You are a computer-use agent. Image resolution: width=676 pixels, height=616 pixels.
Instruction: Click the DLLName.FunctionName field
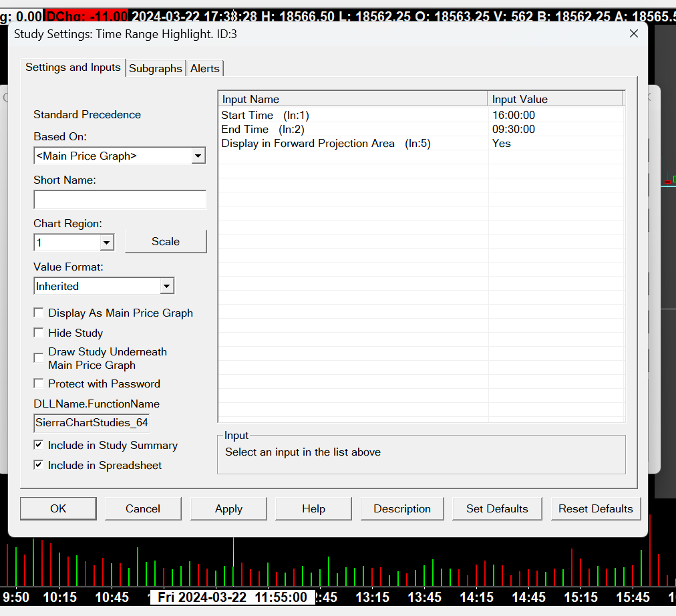click(x=92, y=422)
